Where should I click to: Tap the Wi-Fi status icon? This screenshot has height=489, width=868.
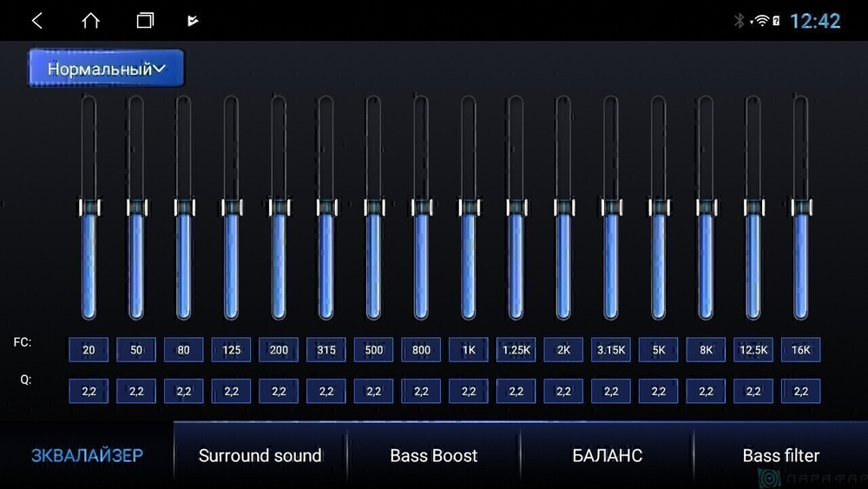tap(762, 21)
